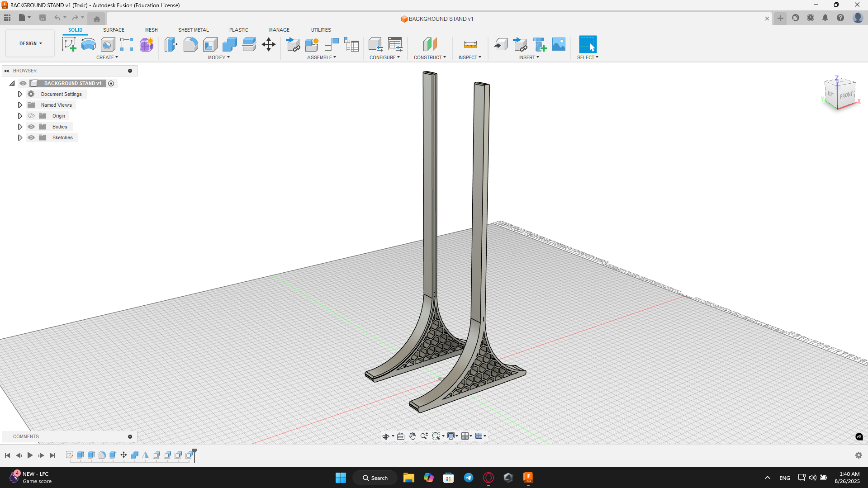Viewport: 868px width, 488px height.
Task: Click the timeline end marker
Action: (x=194, y=455)
